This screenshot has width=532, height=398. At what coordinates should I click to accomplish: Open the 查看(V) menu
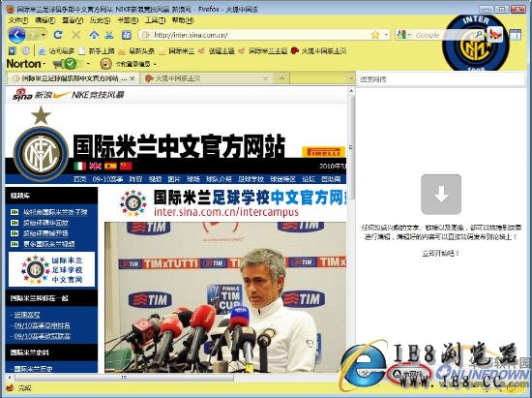pos(73,20)
